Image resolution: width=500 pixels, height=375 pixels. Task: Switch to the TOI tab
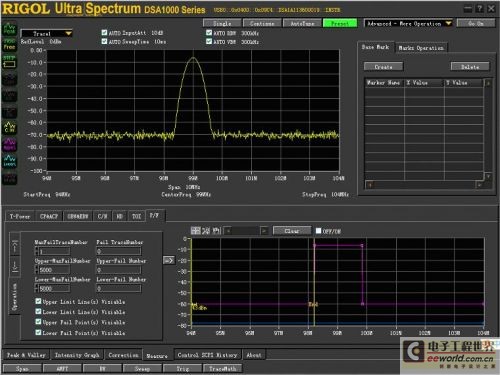(x=136, y=216)
